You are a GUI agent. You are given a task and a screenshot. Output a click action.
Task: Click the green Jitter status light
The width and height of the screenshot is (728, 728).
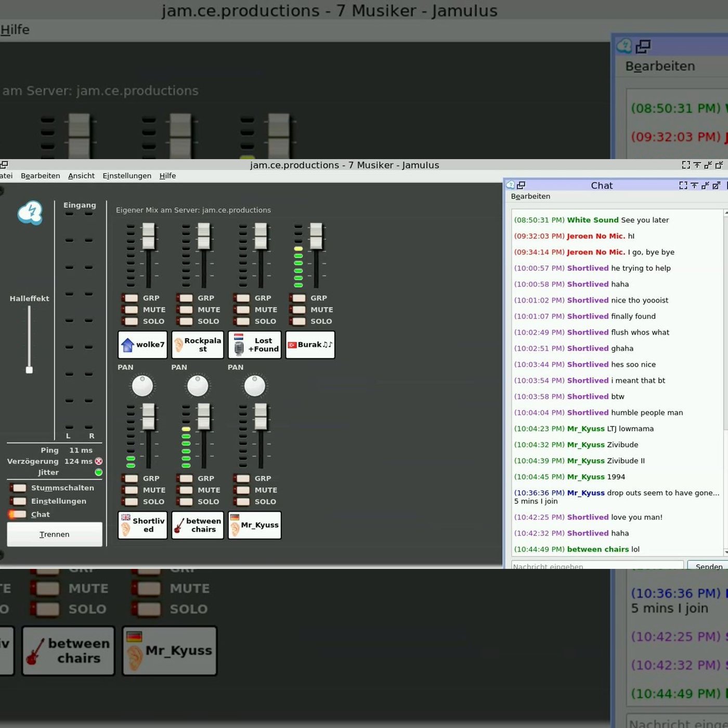[99, 472]
